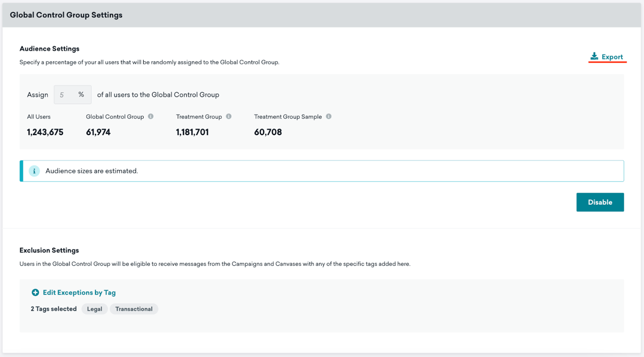Screen dimensions: 644x357
Task: Open the Export link text
Action: tap(612, 57)
